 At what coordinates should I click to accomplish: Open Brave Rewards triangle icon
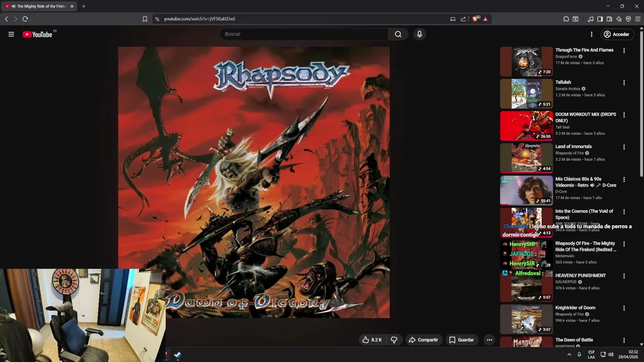485,19
